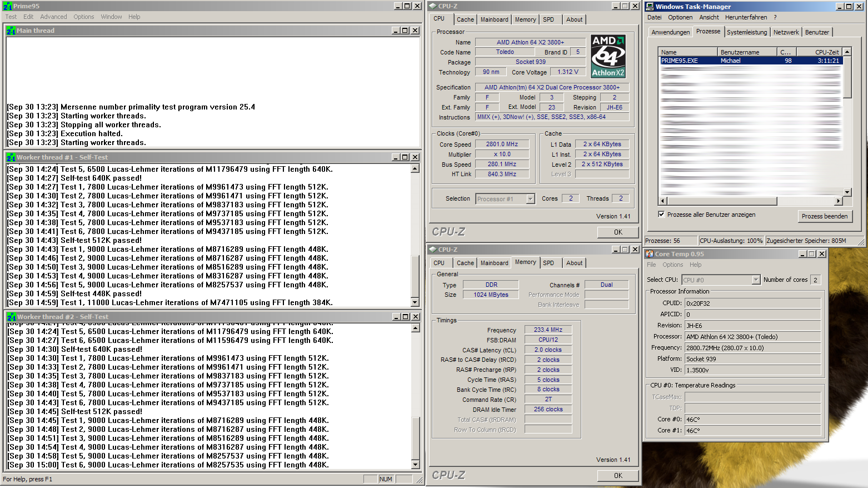
Task: Open Prime95 Options menu
Action: 84,17
